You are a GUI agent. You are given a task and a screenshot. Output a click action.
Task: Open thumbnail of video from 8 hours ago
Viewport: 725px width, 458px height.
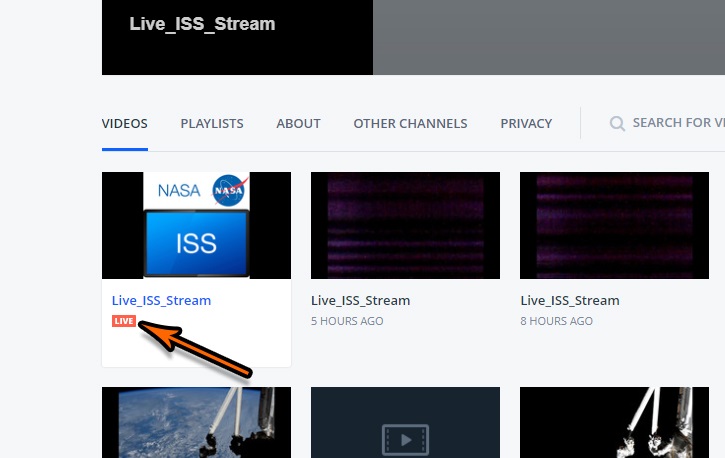pyautogui.click(x=614, y=225)
